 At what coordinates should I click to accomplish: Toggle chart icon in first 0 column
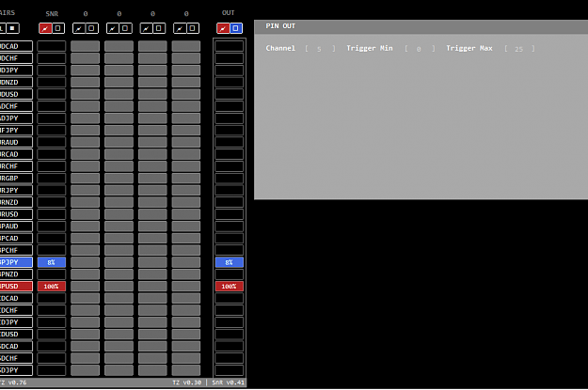pyautogui.click(x=79, y=28)
